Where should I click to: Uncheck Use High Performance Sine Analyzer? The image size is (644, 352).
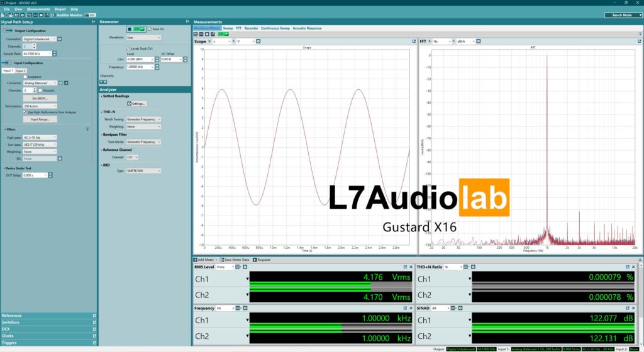pos(25,113)
